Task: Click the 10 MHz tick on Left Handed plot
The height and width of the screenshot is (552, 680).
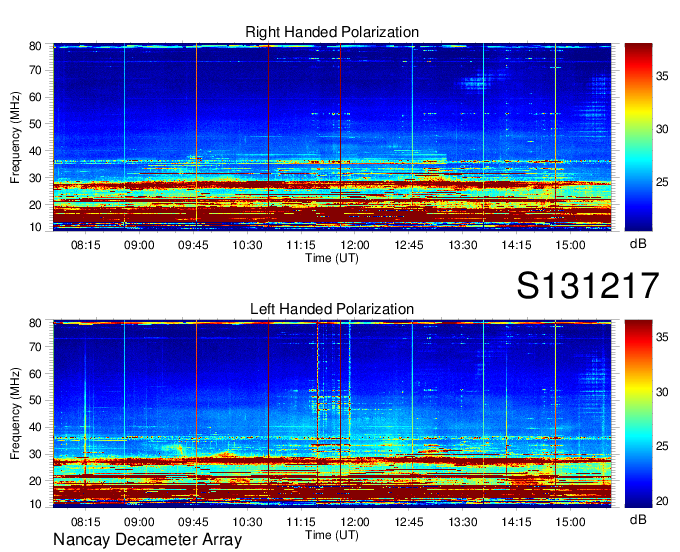Action: point(35,504)
